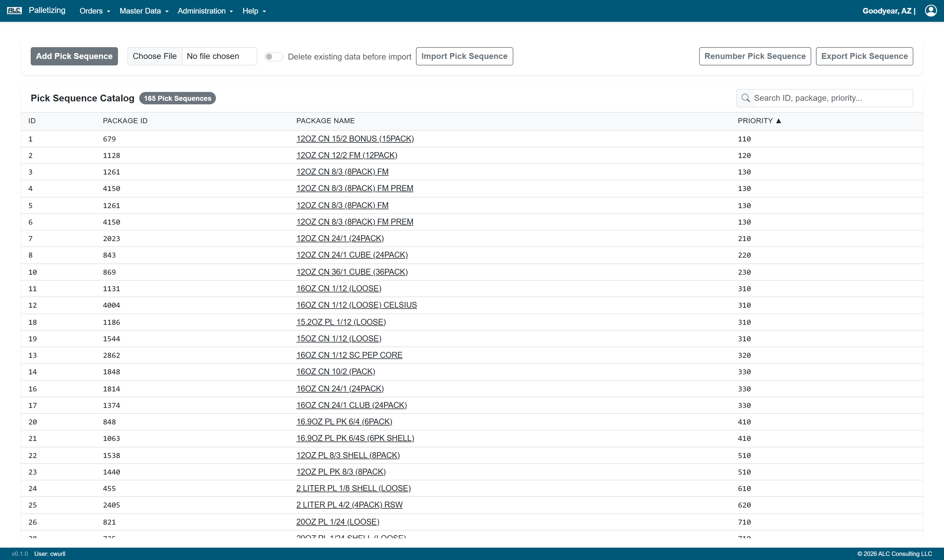Click Export Pick Sequence button
944x560 pixels.
coord(864,56)
